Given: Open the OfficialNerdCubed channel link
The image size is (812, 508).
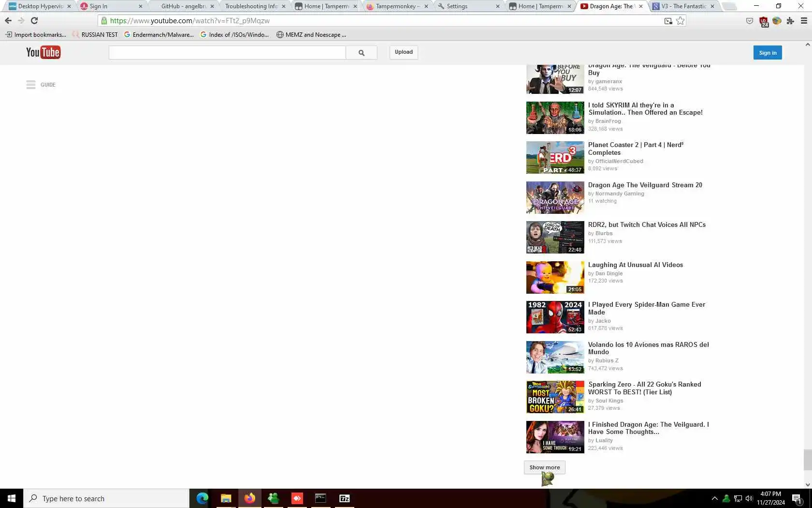Looking at the screenshot, I should pos(619,161).
